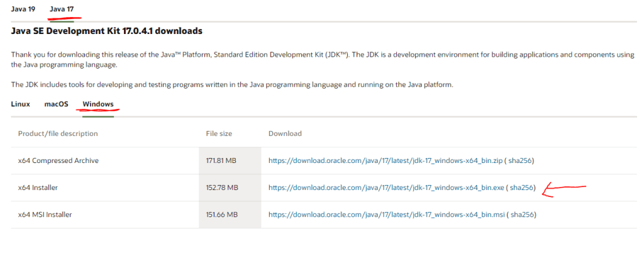644x253 pixels.
Task: Open sha256 for the zip archive
Action: tap(520, 161)
